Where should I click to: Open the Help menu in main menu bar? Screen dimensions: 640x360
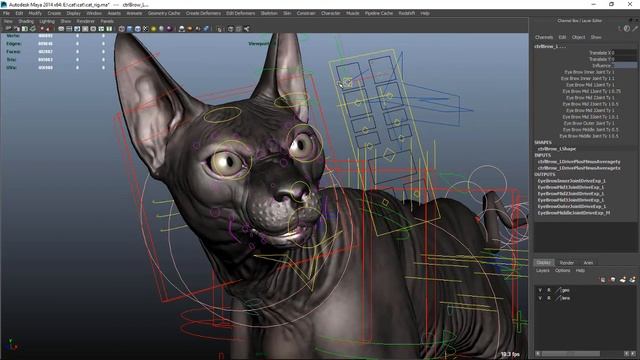[x=425, y=13]
